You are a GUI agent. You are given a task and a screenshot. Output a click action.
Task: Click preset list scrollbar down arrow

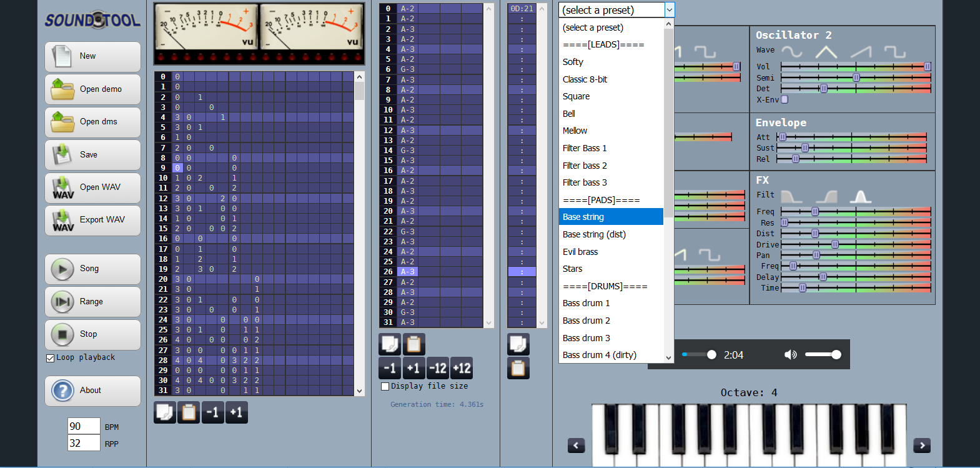668,358
